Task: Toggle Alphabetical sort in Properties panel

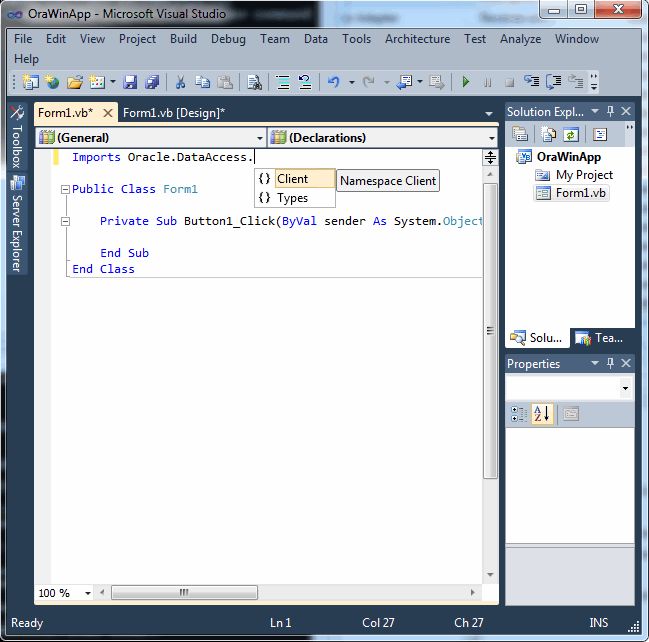Action: point(541,414)
